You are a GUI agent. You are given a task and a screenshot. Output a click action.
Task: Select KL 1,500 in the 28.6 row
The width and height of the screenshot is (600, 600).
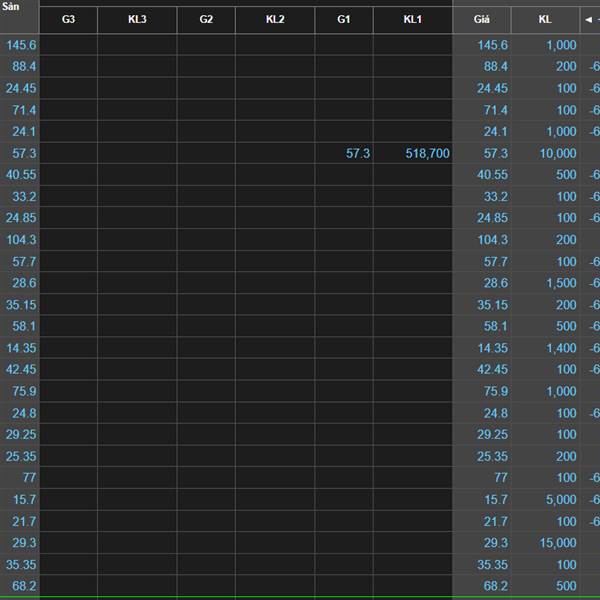point(561,283)
